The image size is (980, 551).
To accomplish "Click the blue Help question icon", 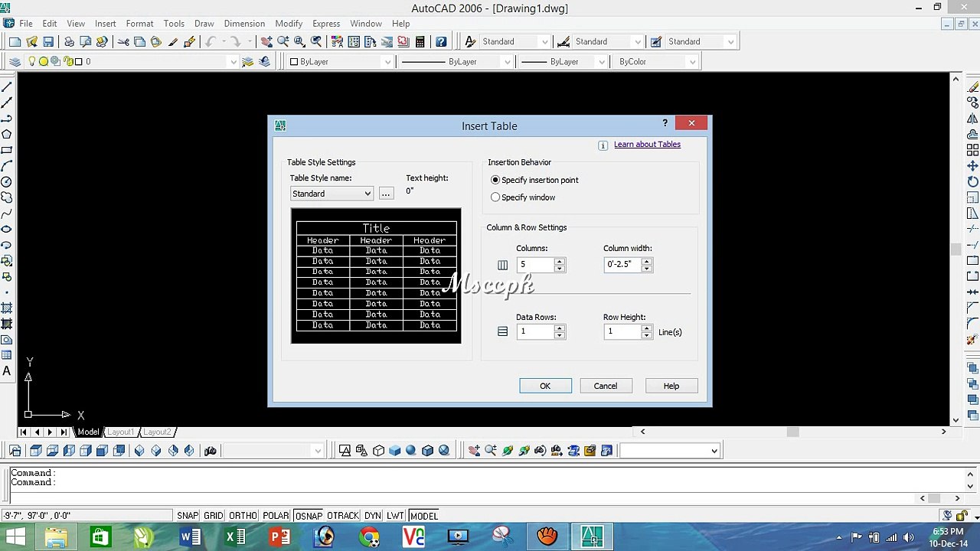I will point(441,42).
